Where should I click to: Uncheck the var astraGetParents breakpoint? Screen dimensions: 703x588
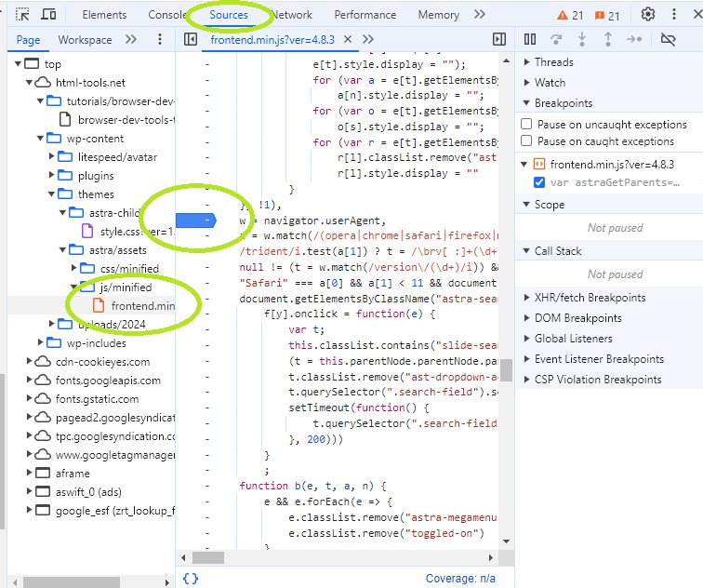click(539, 182)
